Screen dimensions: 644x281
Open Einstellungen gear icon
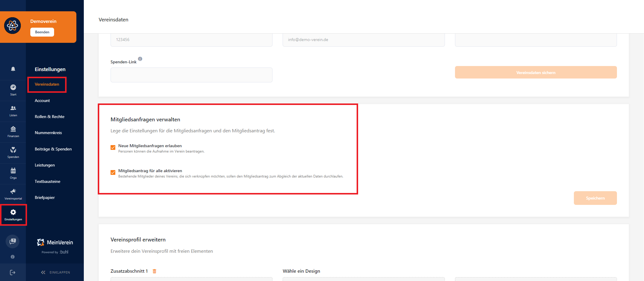13,212
